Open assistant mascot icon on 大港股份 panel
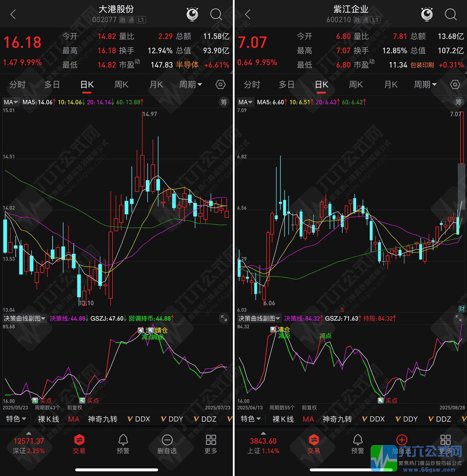 pos(192,14)
